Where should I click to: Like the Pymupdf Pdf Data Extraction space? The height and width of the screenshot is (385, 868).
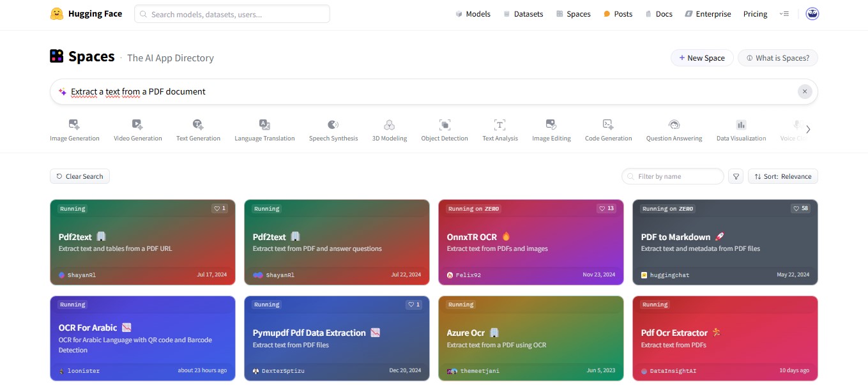coord(414,305)
